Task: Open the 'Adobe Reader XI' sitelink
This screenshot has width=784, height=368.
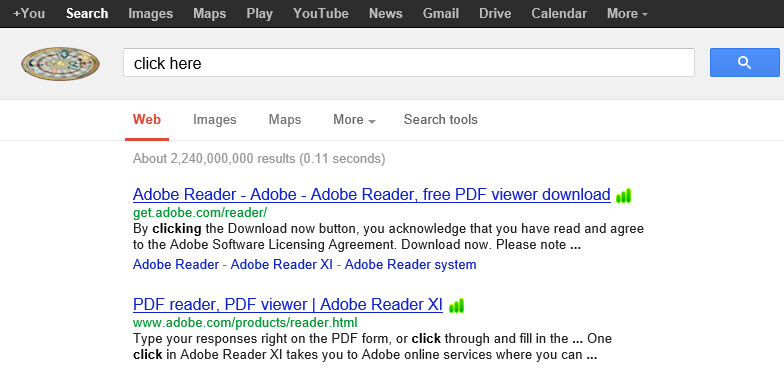Action: pos(282,264)
